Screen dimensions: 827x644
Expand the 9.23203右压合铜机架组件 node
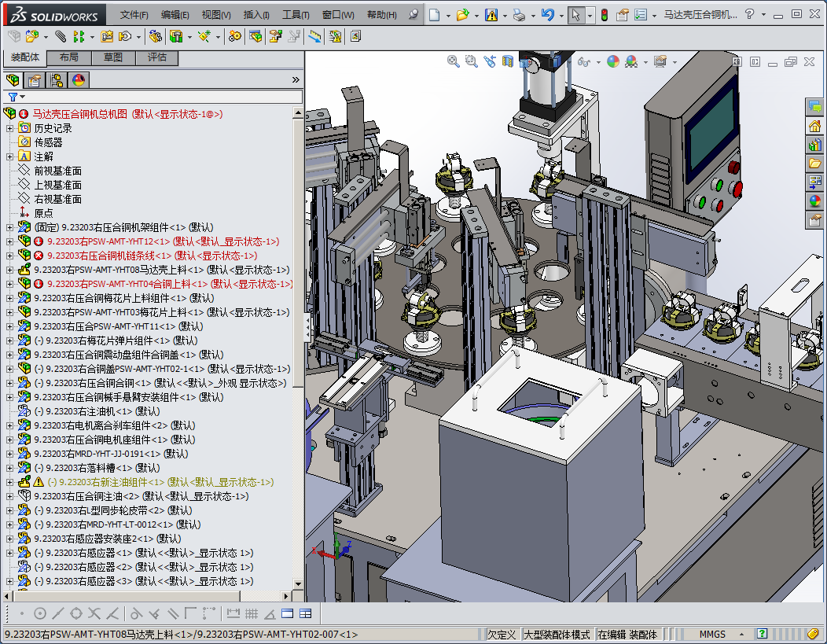(9, 227)
